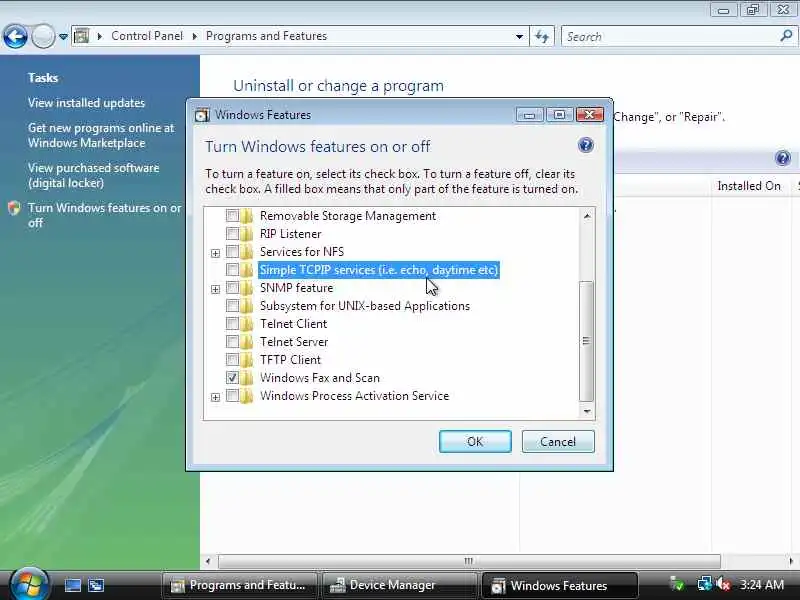The image size is (800, 600).
Task: Click the shield icon beside Turn Windows features
Action: tap(14, 208)
